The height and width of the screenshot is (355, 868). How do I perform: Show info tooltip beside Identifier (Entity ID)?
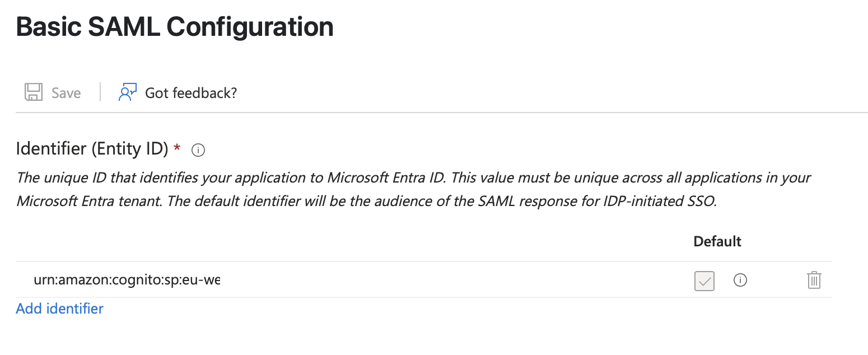pos(198,150)
